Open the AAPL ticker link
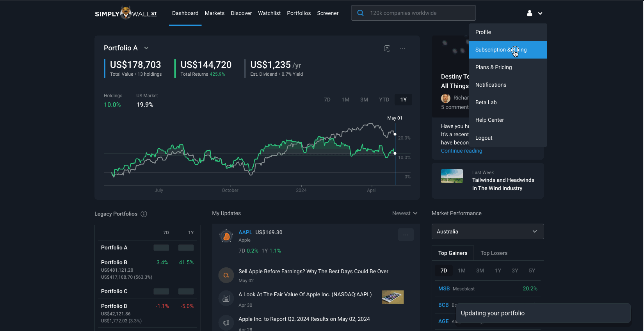Image resolution: width=644 pixels, height=331 pixels. pos(245,232)
